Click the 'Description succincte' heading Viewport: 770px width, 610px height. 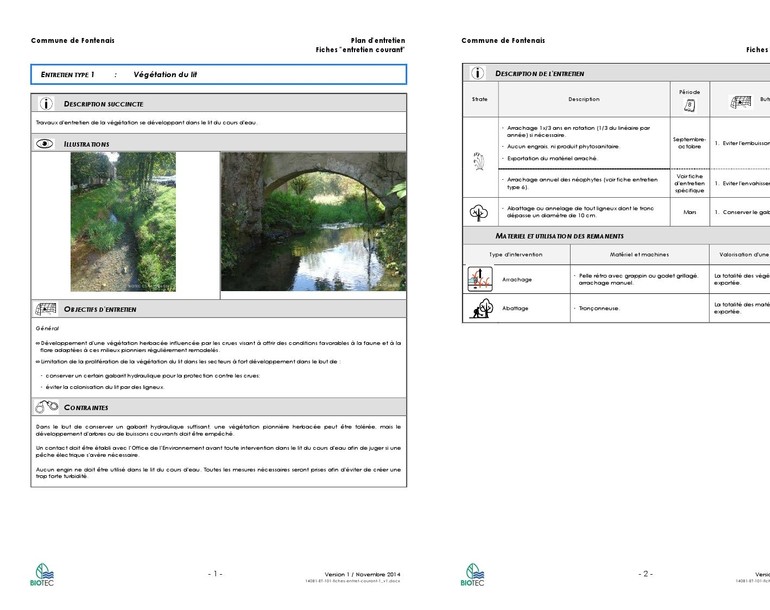(x=104, y=104)
